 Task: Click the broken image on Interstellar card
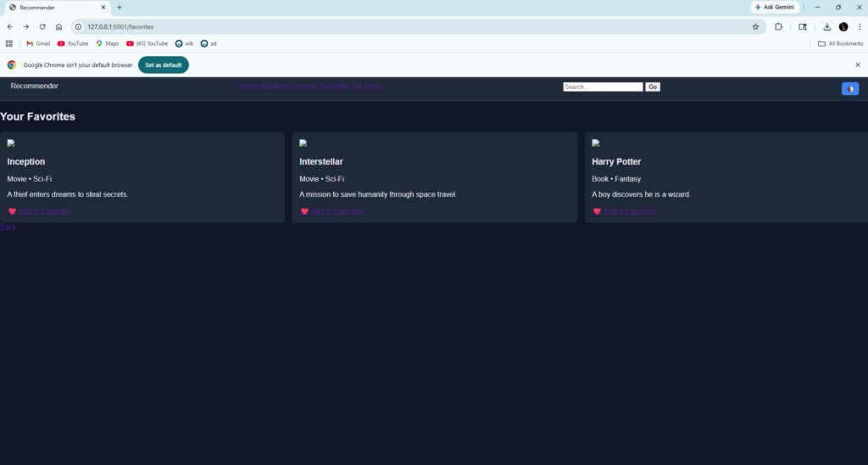(x=303, y=143)
